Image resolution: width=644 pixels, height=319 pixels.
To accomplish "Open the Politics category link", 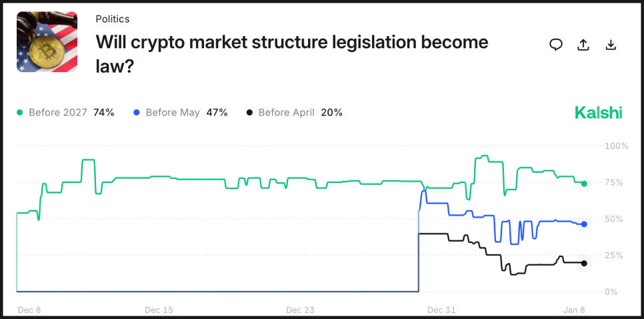I will coord(113,19).
